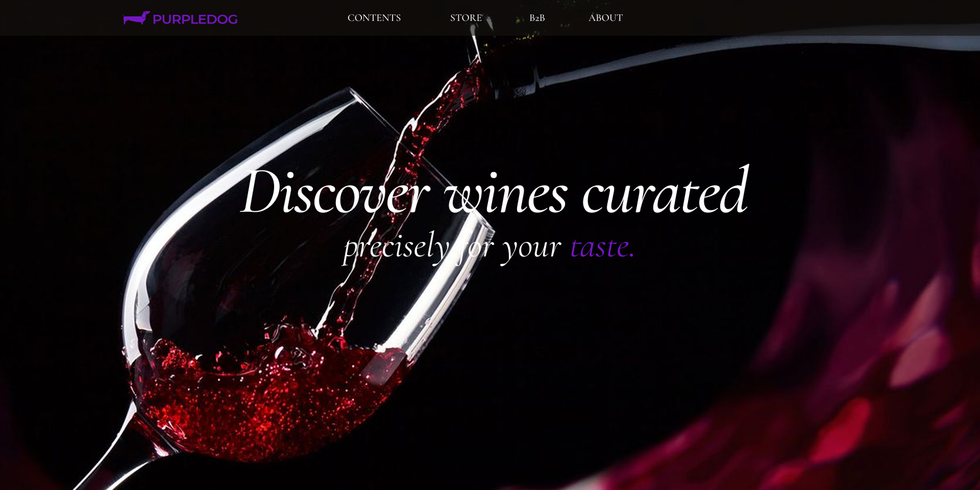This screenshot has width=980, height=490.
Task: Click the word 'precisely' in the subtitle
Action: (x=397, y=247)
